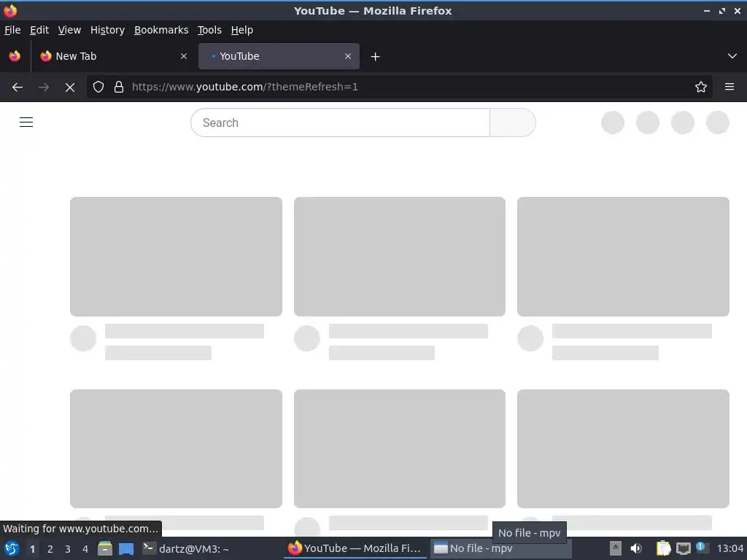Image resolution: width=747 pixels, height=560 pixels.
Task: Click the first placeholder video thumbnail in top row
Action: (x=177, y=257)
